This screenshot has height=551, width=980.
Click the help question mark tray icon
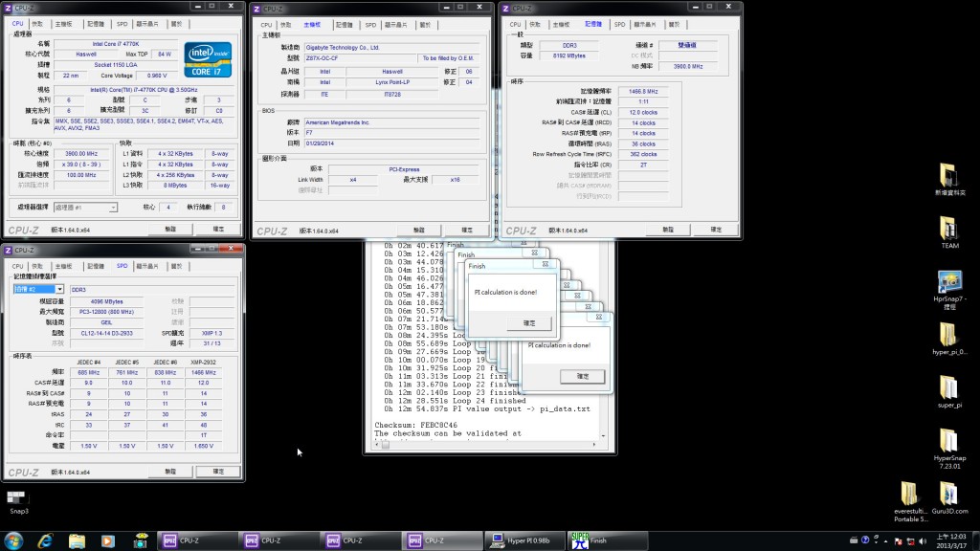pos(865,540)
